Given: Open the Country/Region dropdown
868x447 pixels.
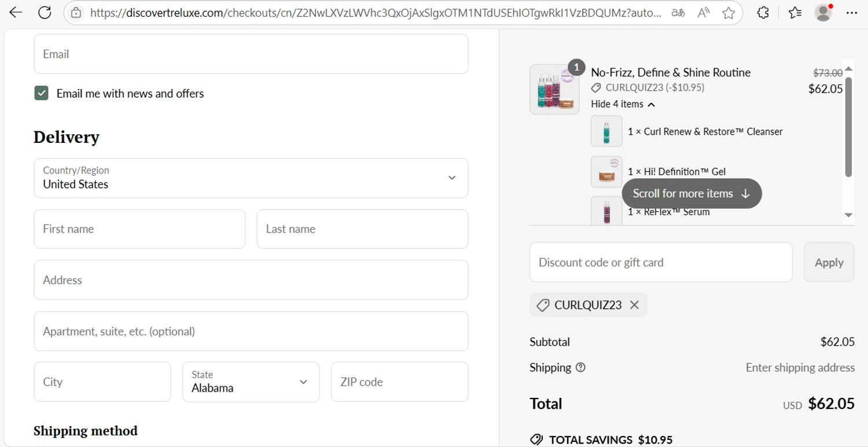Looking at the screenshot, I should 251,178.
